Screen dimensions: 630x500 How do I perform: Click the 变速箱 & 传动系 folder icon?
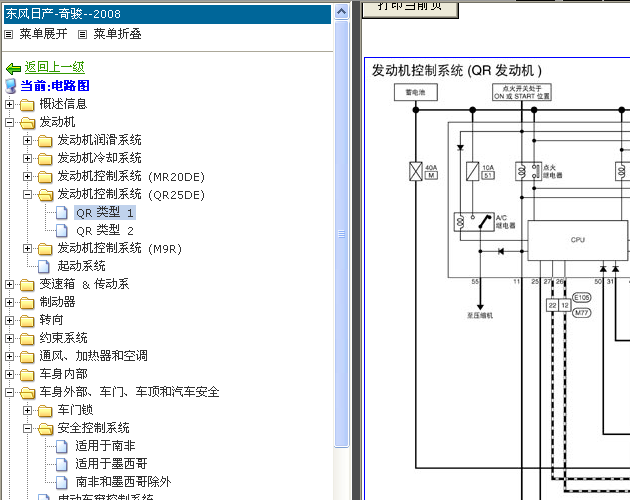[x=27, y=285]
